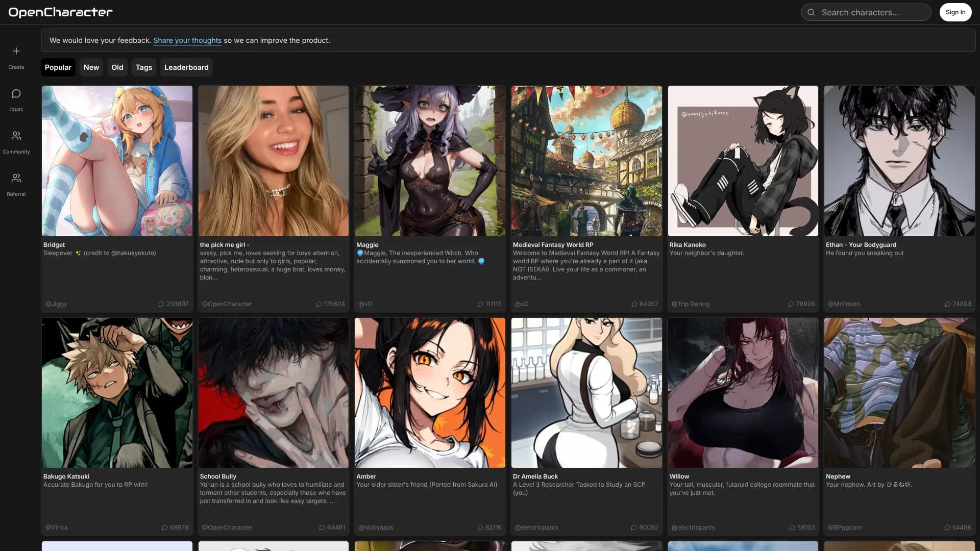Open the Chats bubble icon
Viewport: 980px width, 551px height.
[16, 94]
